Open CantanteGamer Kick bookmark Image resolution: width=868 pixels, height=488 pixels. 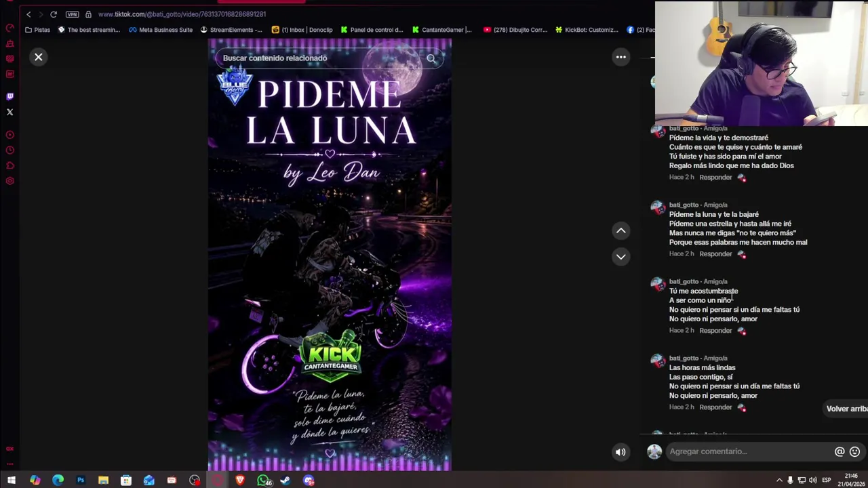pos(441,30)
